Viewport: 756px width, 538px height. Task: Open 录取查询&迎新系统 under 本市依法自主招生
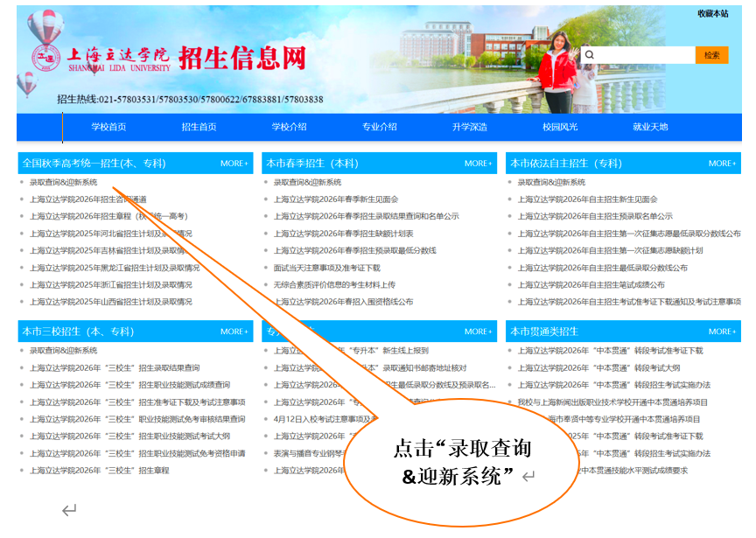click(551, 182)
